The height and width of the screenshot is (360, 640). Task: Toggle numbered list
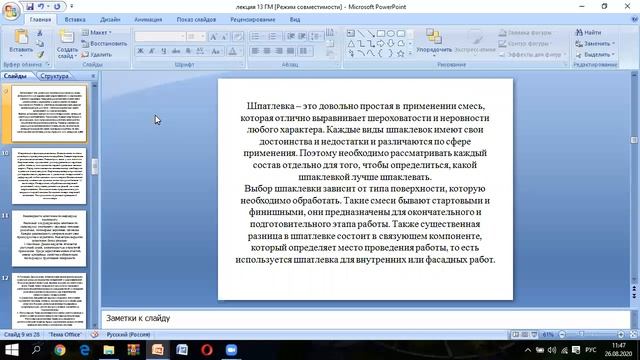[x=273, y=37]
